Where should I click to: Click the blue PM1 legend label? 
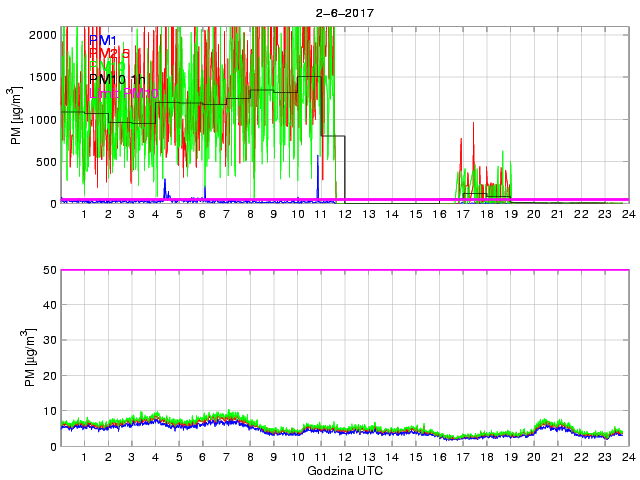tap(103, 40)
